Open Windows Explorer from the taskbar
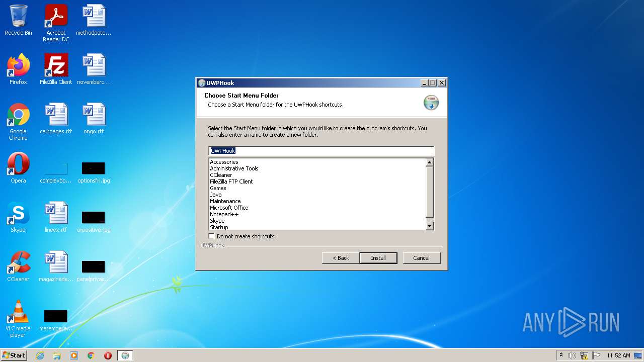The height and width of the screenshot is (362, 644). (x=57, y=355)
